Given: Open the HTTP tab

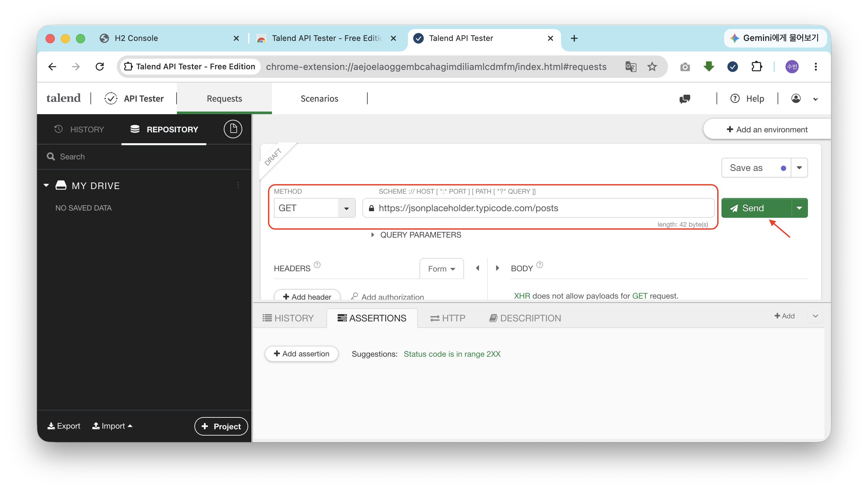Looking at the screenshot, I should (x=448, y=318).
